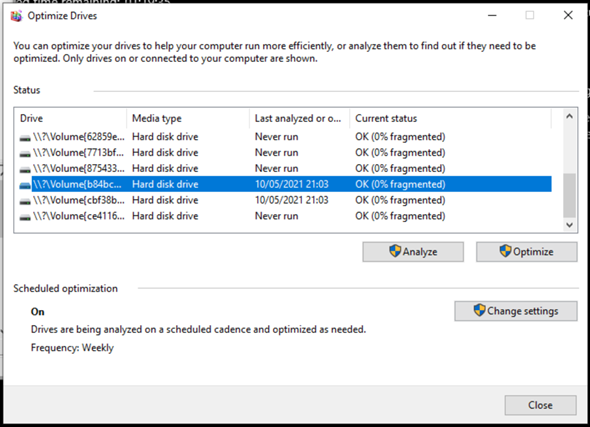Screen dimensions: 590x427
Task: Sort by the Drive column header
Action: [70, 119]
